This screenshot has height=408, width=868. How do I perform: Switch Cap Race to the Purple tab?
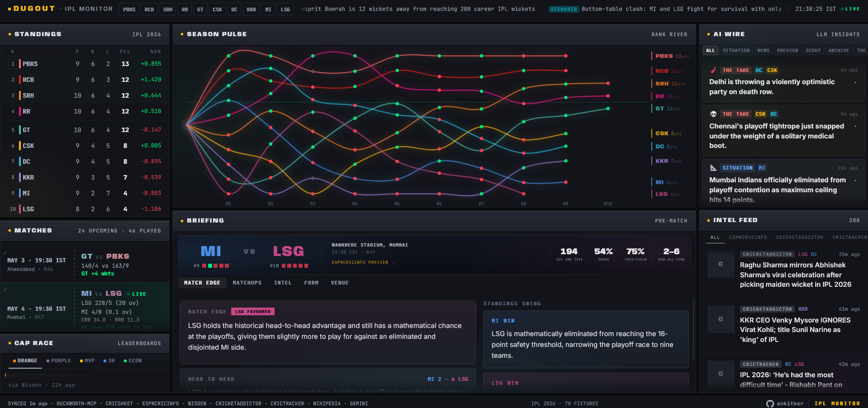click(59, 361)
